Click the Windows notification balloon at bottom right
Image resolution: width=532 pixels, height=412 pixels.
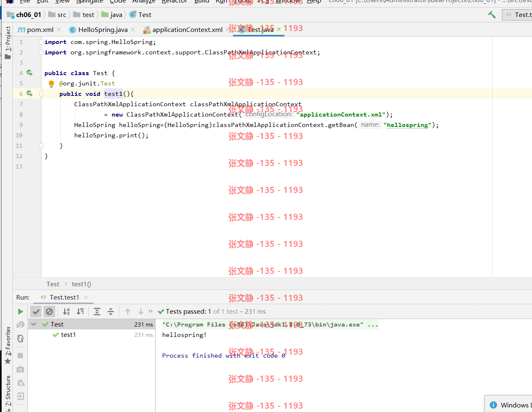[509, 404]
